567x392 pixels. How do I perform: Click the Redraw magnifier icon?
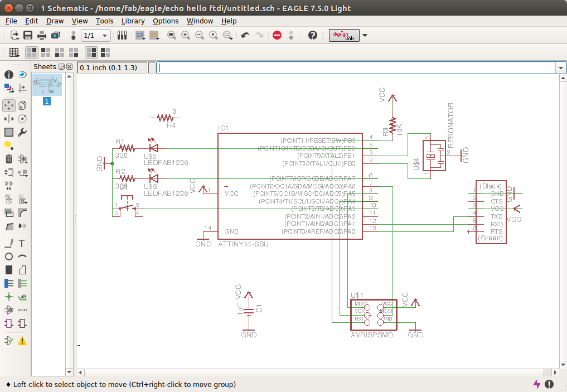pyautogui.click(x=214, y=35)
